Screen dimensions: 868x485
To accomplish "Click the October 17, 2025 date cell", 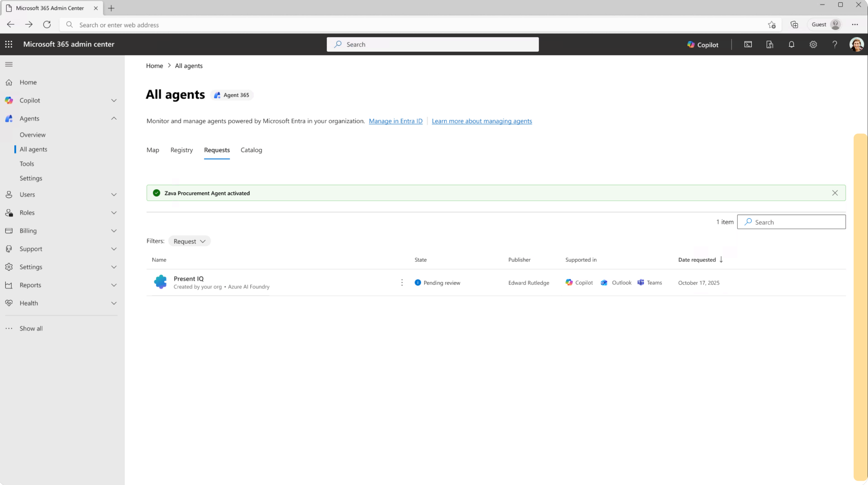I will [x=699, y=283].
